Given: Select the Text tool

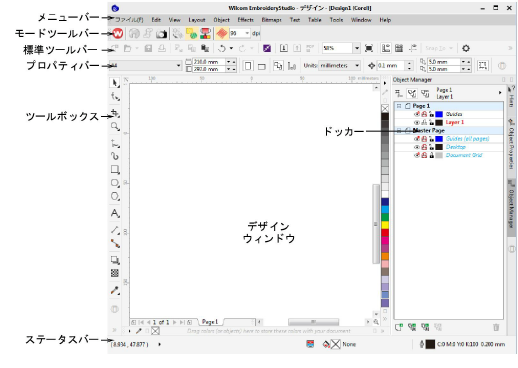Looking at the screenshot, I should point(115,213).
